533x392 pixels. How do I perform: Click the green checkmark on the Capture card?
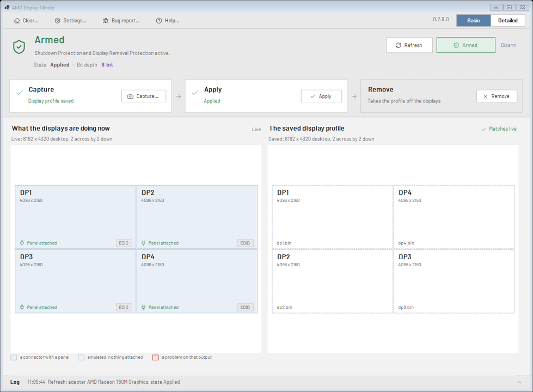20,93
